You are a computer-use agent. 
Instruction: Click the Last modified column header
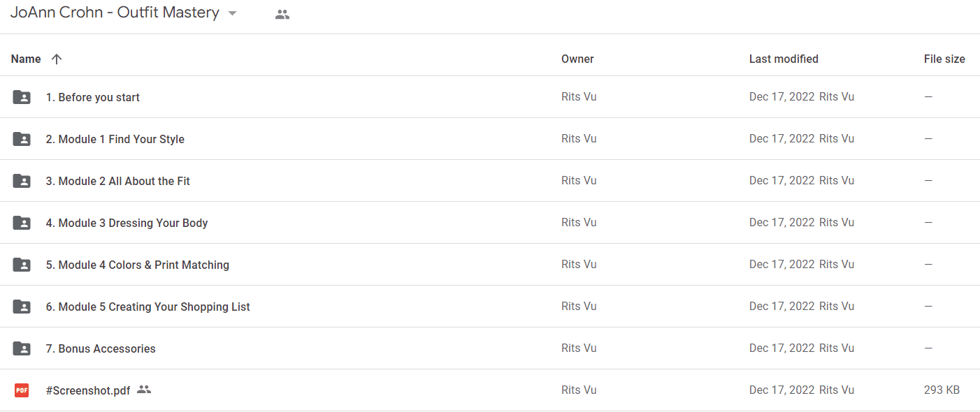tap(784, 59)
